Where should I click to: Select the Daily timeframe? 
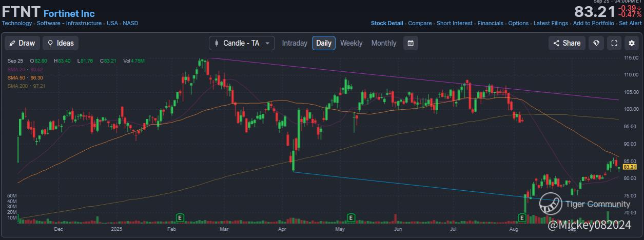click(324, 43)
